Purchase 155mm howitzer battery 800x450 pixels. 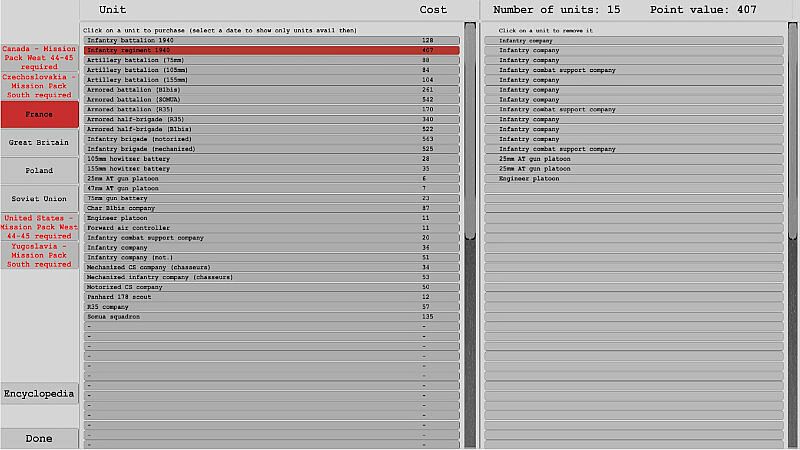271,168
